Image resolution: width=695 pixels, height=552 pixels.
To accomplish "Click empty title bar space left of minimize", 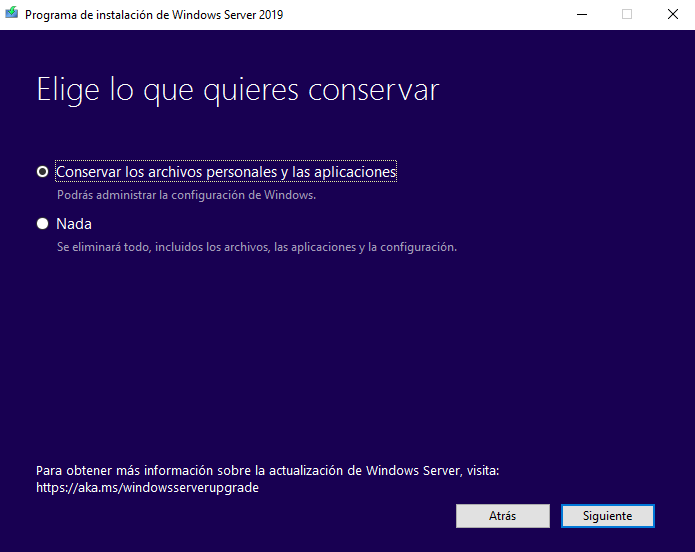I will (430, 15).
